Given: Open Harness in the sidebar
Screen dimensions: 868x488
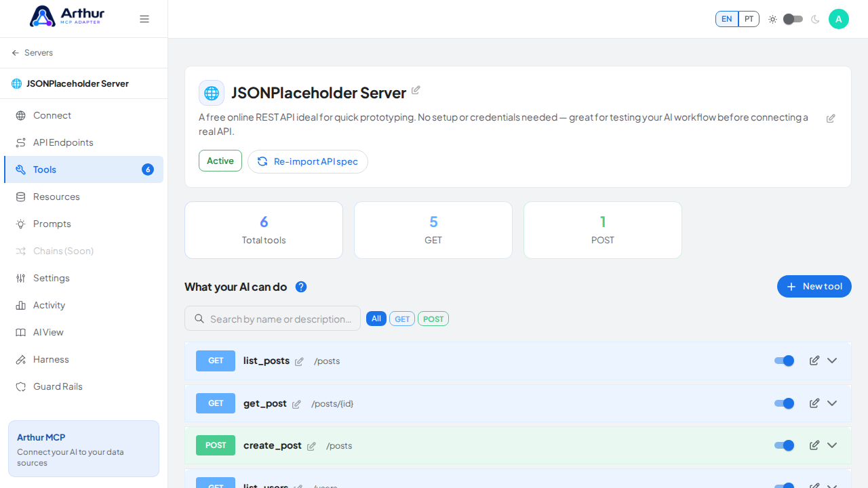Looking at the screenshot, I should pos(84,359).
